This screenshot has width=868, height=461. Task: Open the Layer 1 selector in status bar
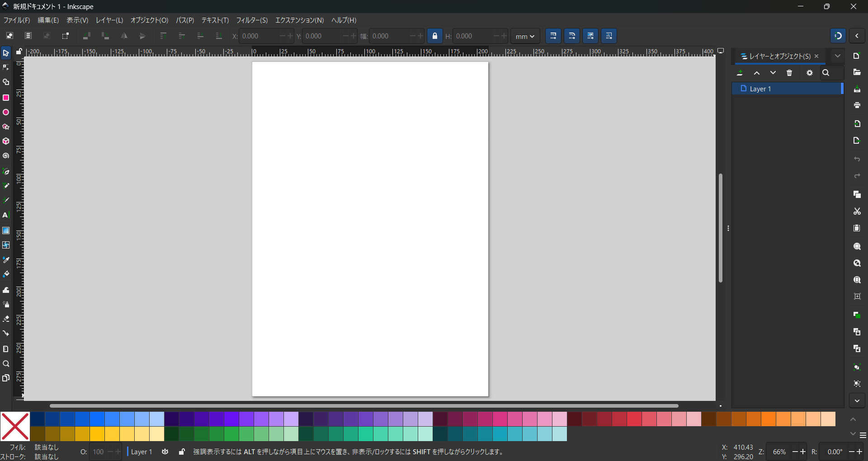pos(142,452)
